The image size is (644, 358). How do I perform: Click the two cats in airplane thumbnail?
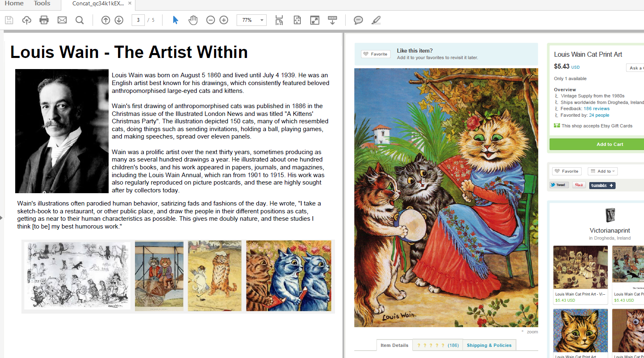pyautogui.click(x=159, y=276)
